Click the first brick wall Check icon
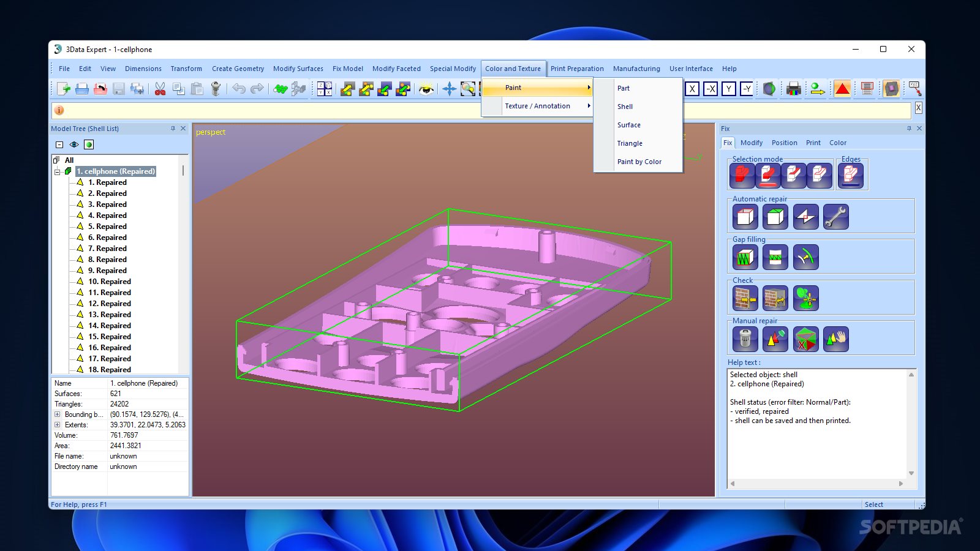980x551 pixels. pyautogui.click(x=745, y=298)
